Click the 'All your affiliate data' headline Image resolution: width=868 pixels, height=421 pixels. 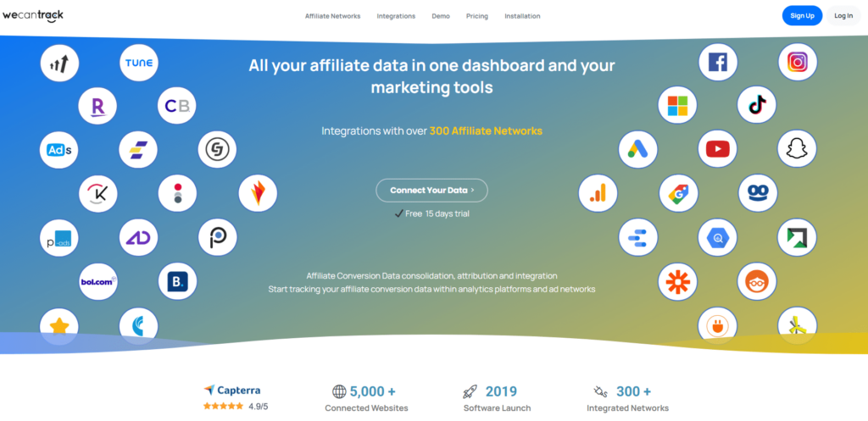pyautogui.click(x=431, y=76)
